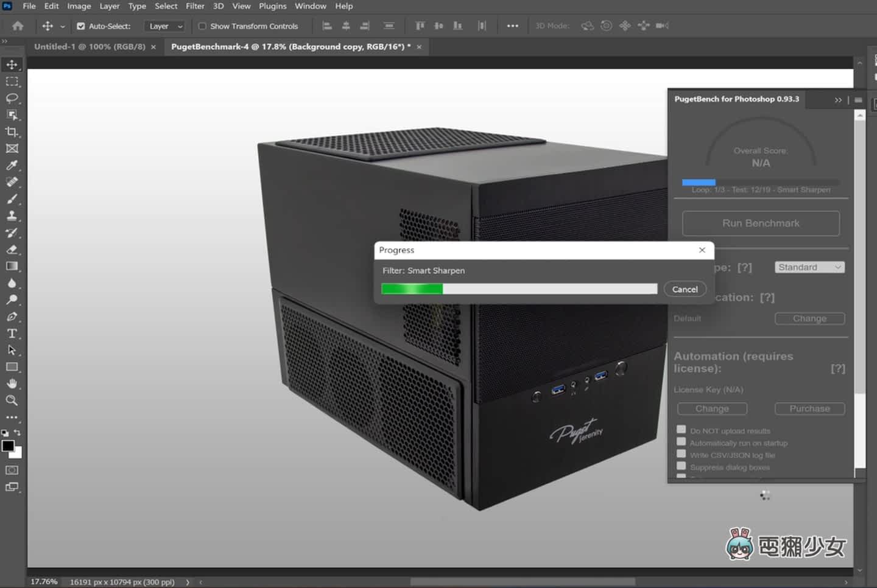The image size is (877, 588).
Task: Click the foreground color swatch
Action: pos(9,446)
